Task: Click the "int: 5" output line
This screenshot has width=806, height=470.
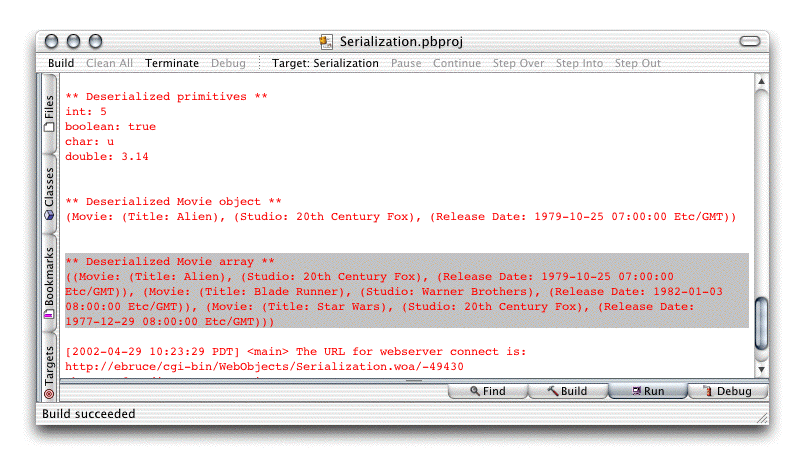Action: point(86,112)
